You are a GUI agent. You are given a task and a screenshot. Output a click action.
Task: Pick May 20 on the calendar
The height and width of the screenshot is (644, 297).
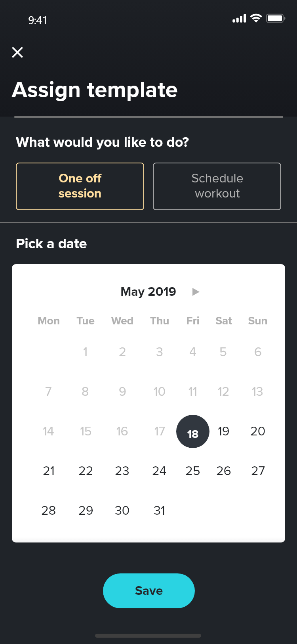click(258, 431)
